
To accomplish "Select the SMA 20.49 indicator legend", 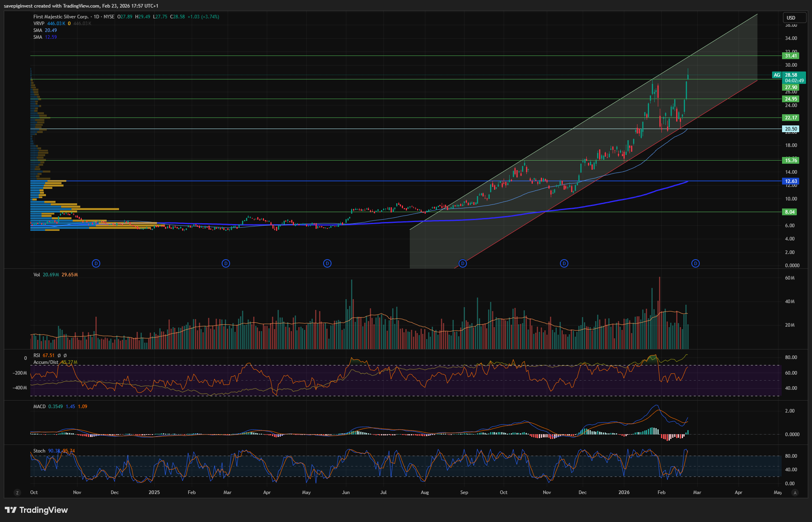I will click(38, 30).
